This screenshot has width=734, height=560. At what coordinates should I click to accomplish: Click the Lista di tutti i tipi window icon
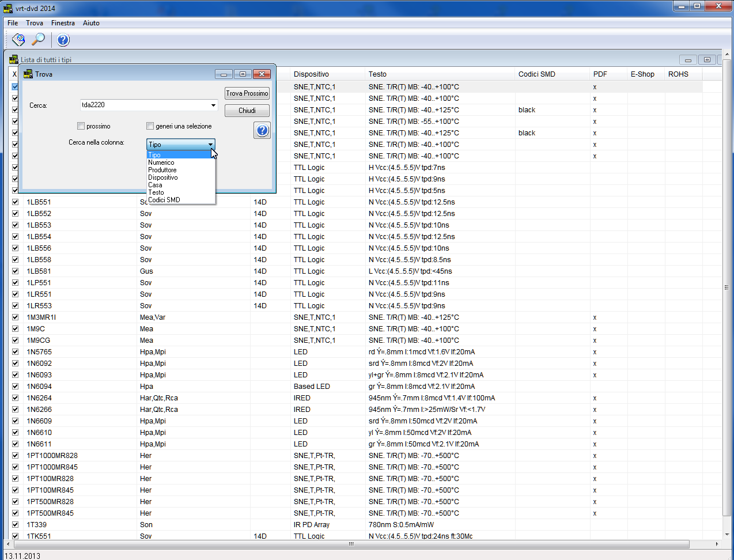pos(14,59)
